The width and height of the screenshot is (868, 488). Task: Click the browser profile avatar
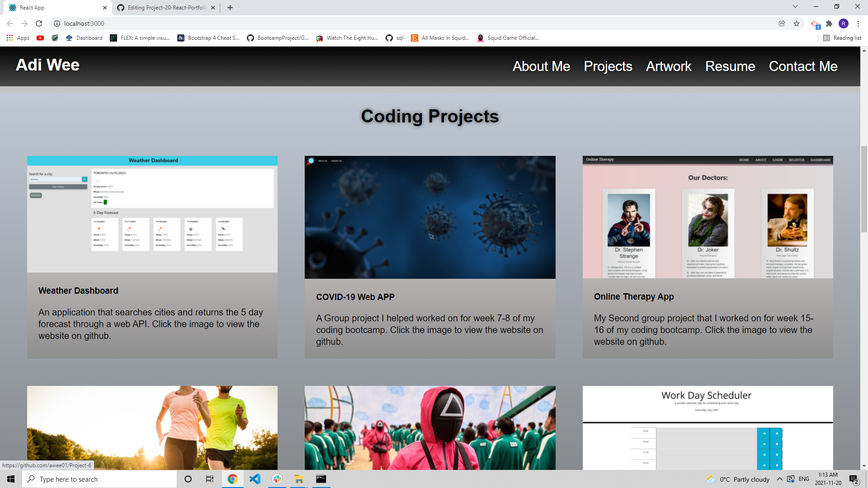click(844, 23)
